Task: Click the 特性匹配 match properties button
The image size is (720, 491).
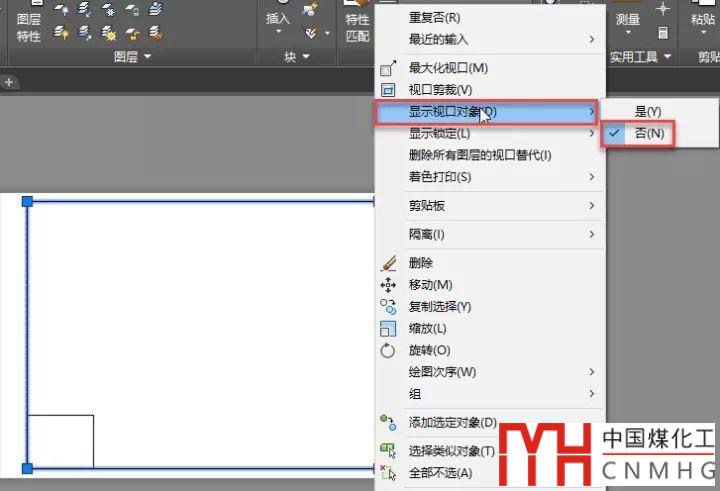Action: click(x=358, y=24)
